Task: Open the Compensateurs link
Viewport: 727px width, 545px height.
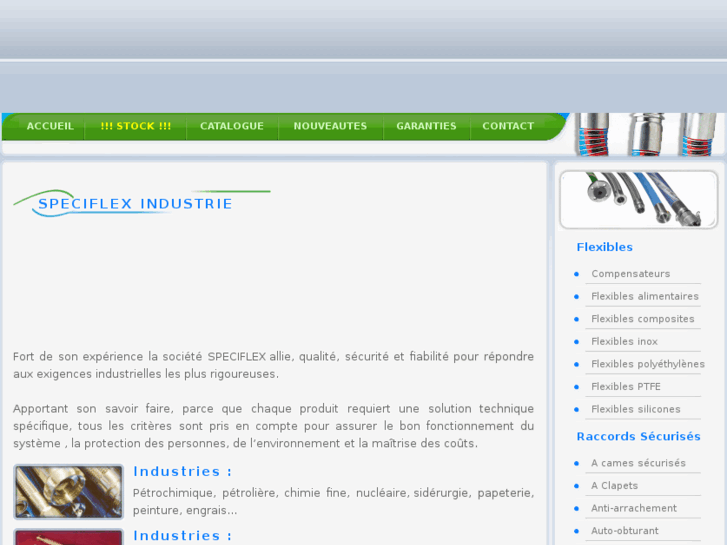Action: (x=631, y=274)
